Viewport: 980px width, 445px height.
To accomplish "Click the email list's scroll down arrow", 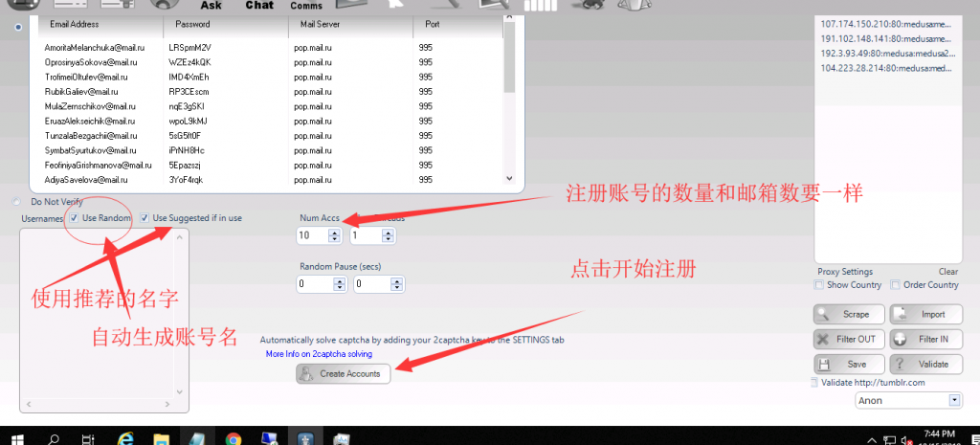I will (x=509, y=179).
